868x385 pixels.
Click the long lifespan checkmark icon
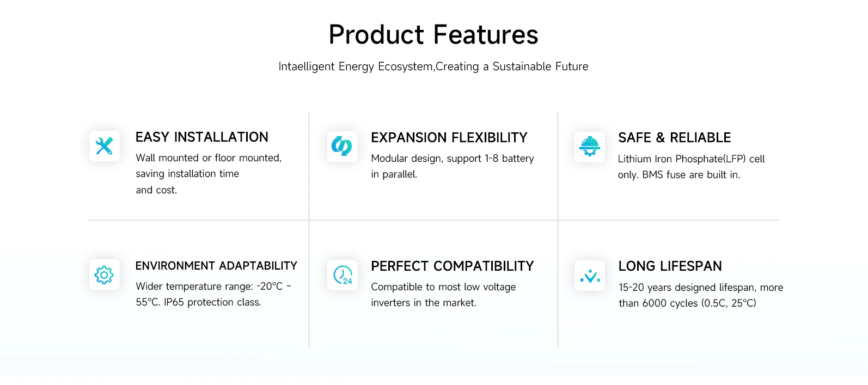[590, 276]
